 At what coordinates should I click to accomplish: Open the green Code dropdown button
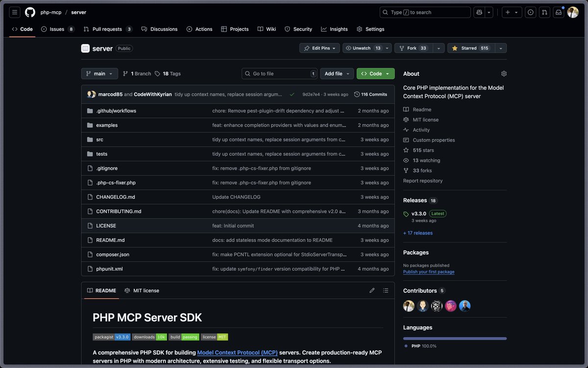[x=375, y=74]
